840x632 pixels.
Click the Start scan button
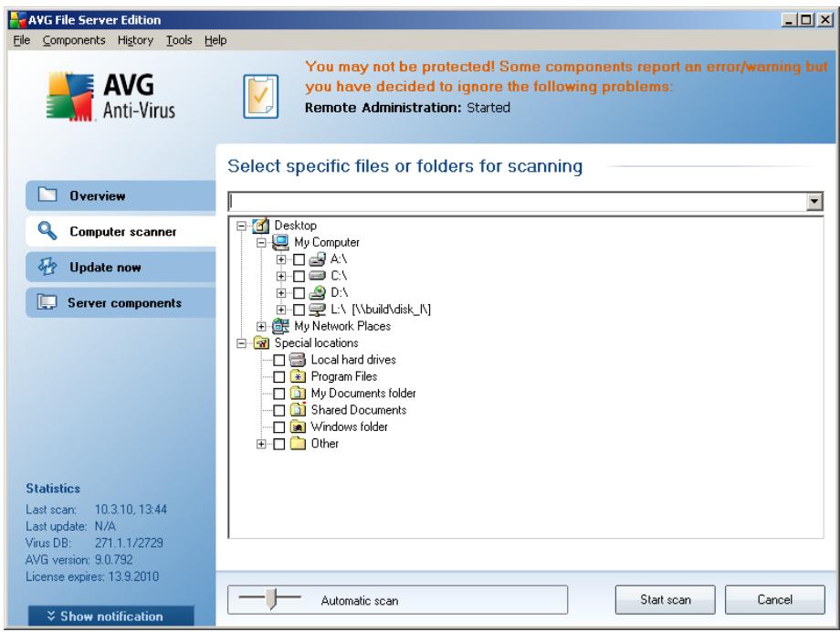[666, 600]
